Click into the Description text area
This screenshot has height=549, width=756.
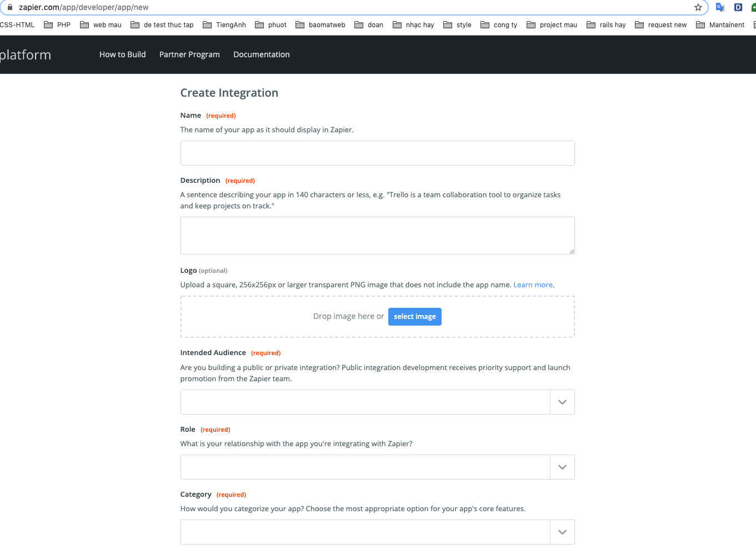click(x=377, y=236)
